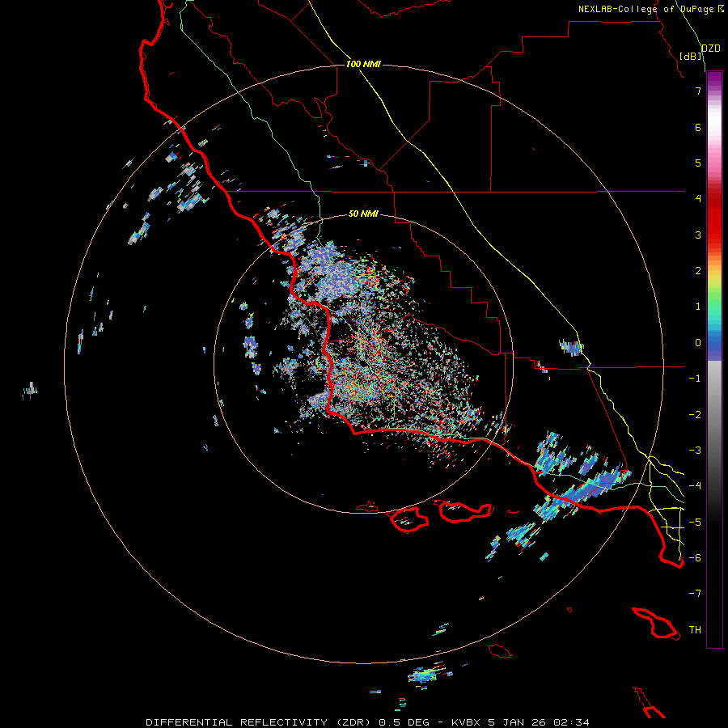Click the DZD legend title

[x=711, y=49]
